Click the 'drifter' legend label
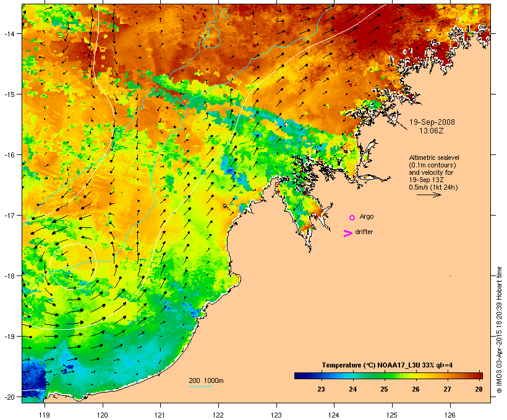The width and height of the screenshot is (507, 420). pos(364,232)
